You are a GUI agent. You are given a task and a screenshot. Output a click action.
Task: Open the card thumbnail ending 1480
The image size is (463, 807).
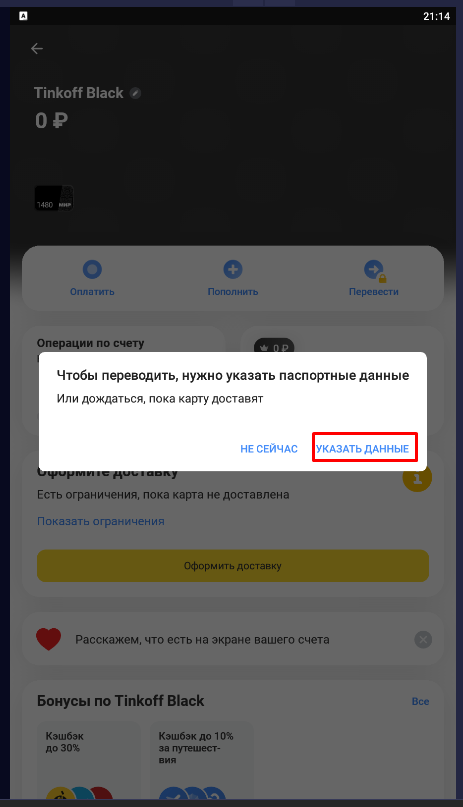point(54,199)
